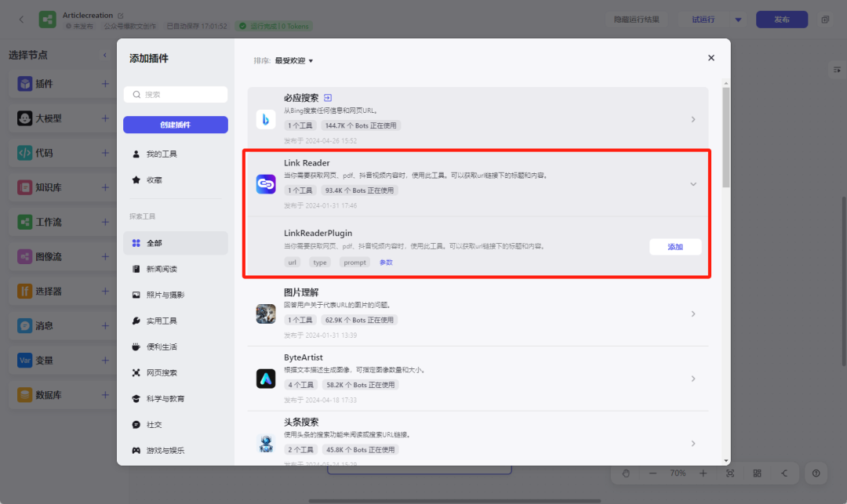Select 我的工具 in sidebar
Screen dimensions: 847x504
175,154
